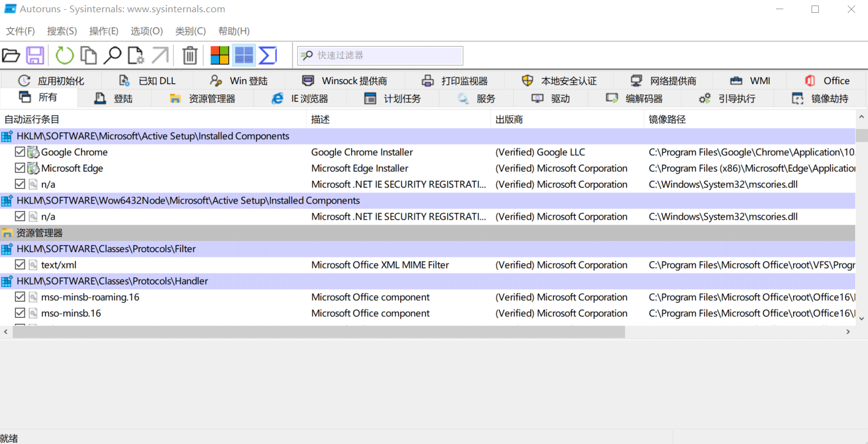Screen dimensions: 868x444
Task: Toggle the blue Windows entries filter icon
Action: pyautogui.click(x=244, y=56)
